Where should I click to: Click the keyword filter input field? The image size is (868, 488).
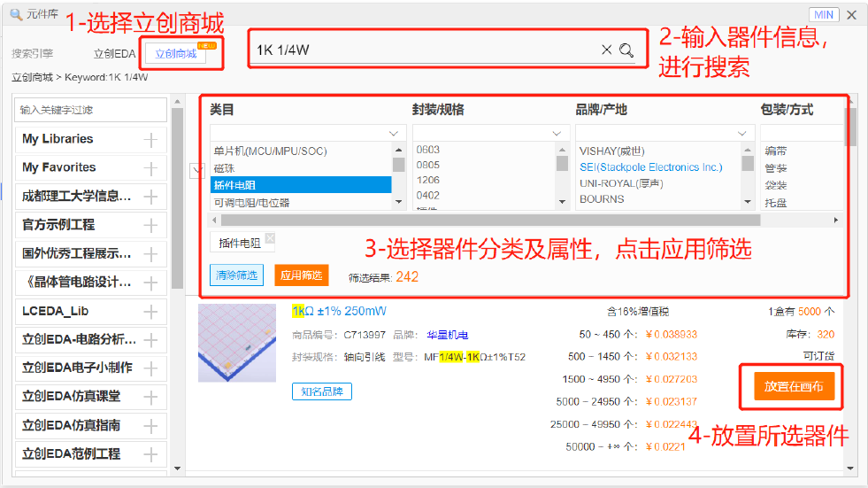click(91, 110)
